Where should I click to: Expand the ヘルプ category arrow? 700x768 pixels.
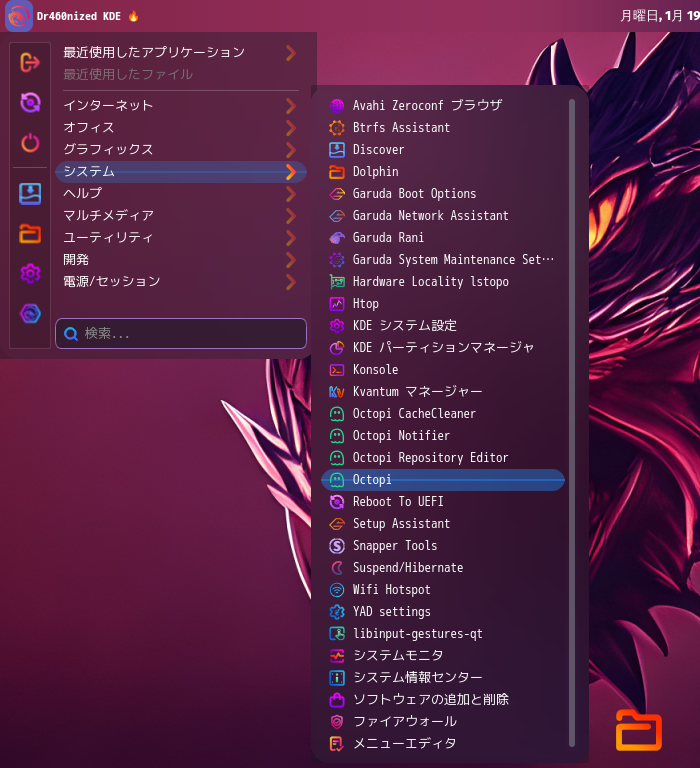click(290, 193)
